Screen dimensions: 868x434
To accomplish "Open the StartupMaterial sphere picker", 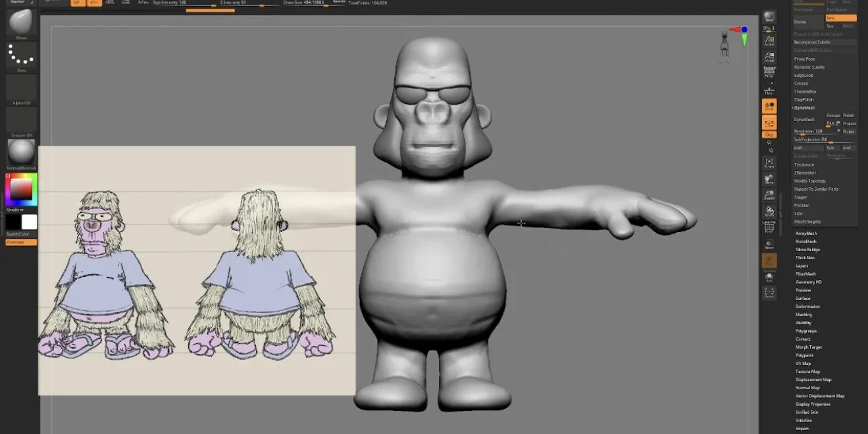I will [x=22, y=153].
